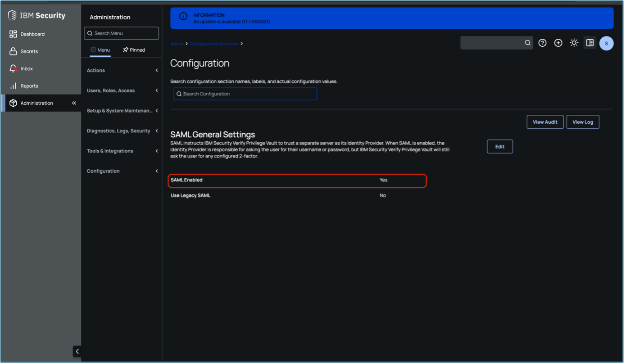Switch to the Pinned tab
The height and width of the screenshot is (364, 626).
tap(134, 49)
